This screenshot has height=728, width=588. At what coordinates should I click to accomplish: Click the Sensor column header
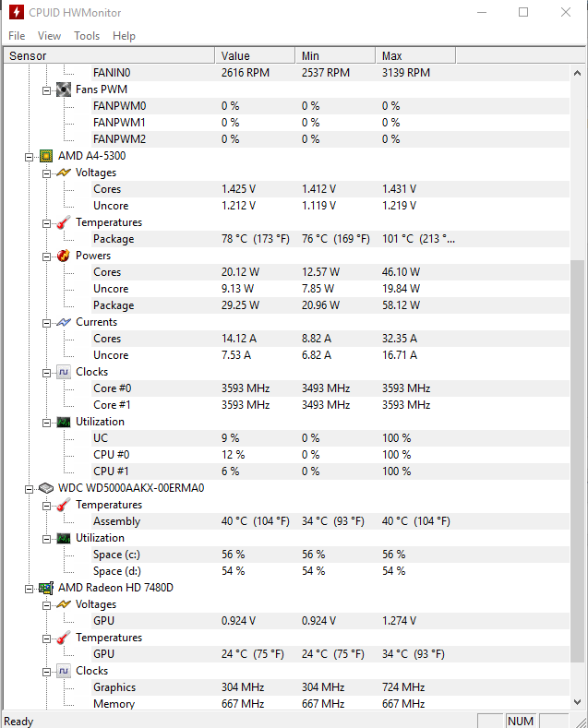[x=109, y=56]
